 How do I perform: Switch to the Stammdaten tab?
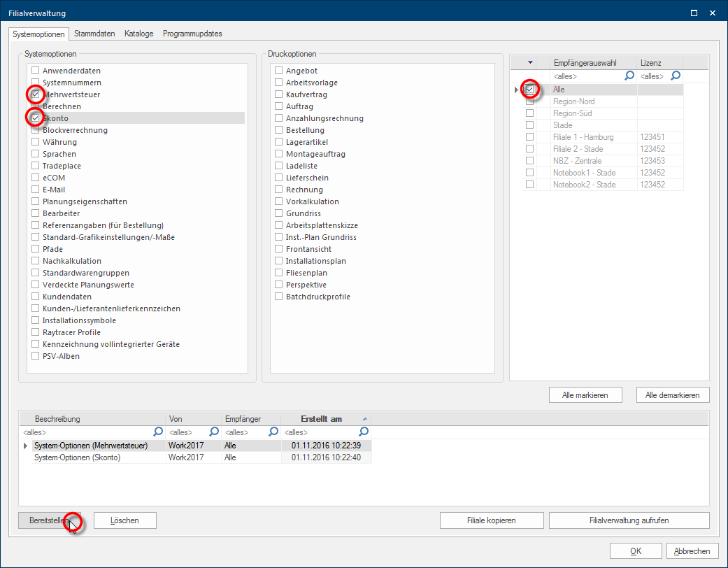[x=96, y=34]
